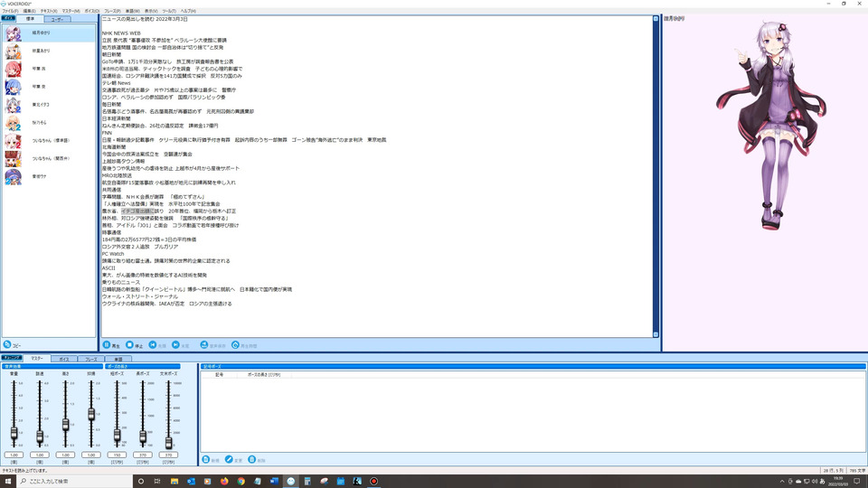Open the ヘルプ(H) menu
Viewport: 868px width, 488px height.
pos(188,11)
